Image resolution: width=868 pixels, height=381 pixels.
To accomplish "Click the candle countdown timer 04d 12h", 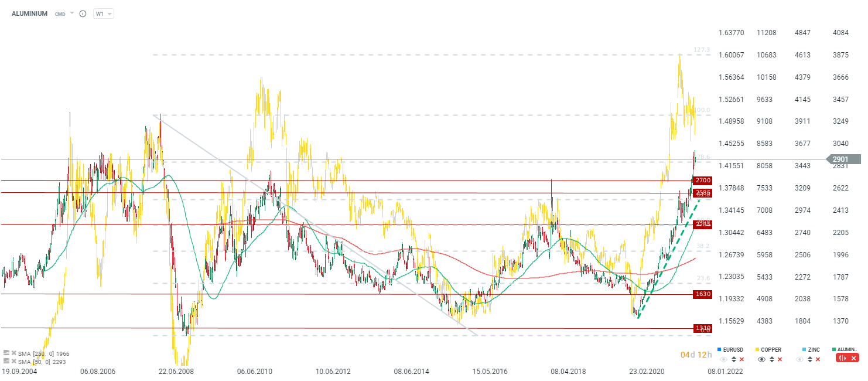I will click(696, 355).
